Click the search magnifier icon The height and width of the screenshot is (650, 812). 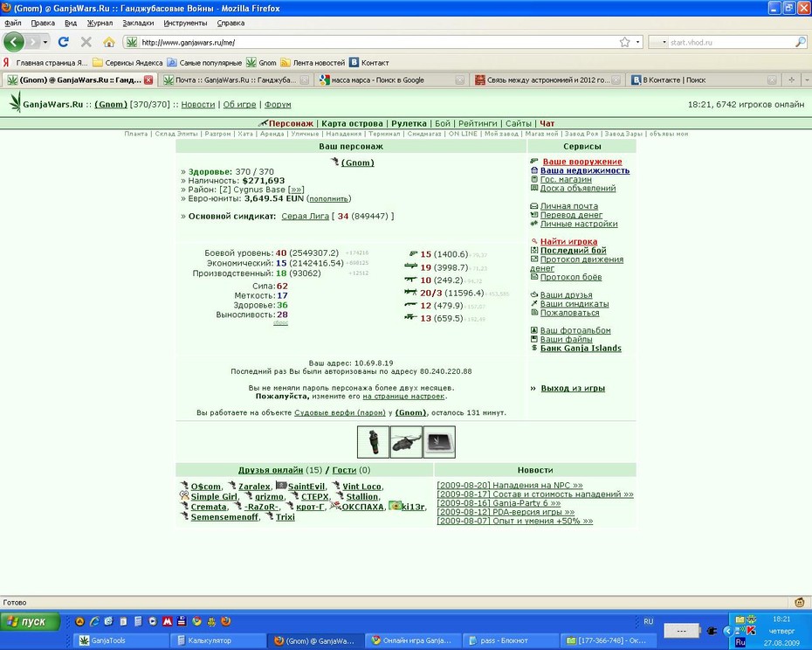click(801, 42)
